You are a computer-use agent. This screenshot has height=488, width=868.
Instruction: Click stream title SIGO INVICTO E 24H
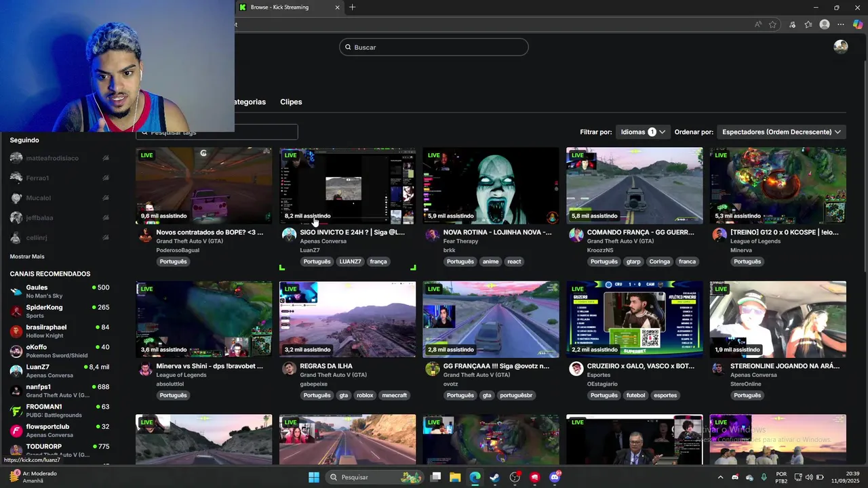tap(352, 232)
